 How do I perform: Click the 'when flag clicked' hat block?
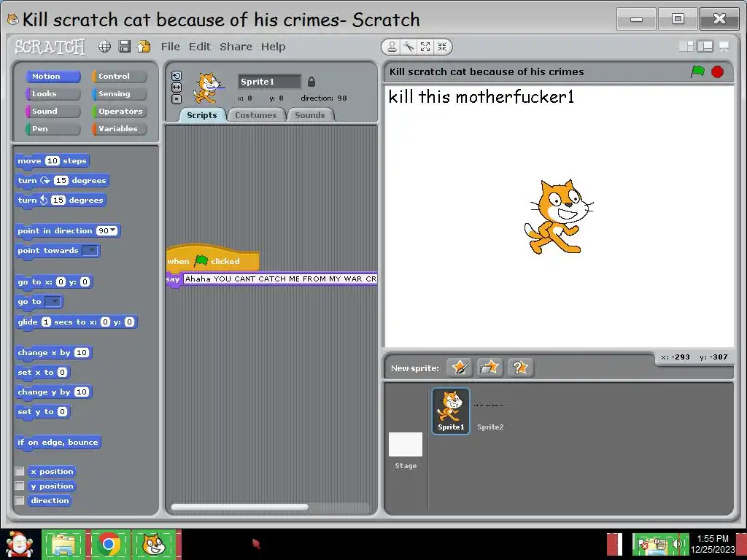(212, 259)
